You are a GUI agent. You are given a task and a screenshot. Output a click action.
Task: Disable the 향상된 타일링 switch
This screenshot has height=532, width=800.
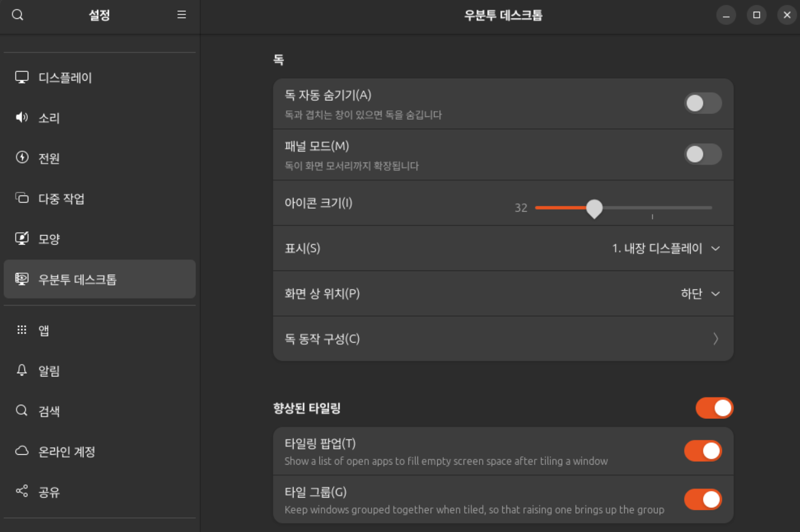click(x=714, y=408)
